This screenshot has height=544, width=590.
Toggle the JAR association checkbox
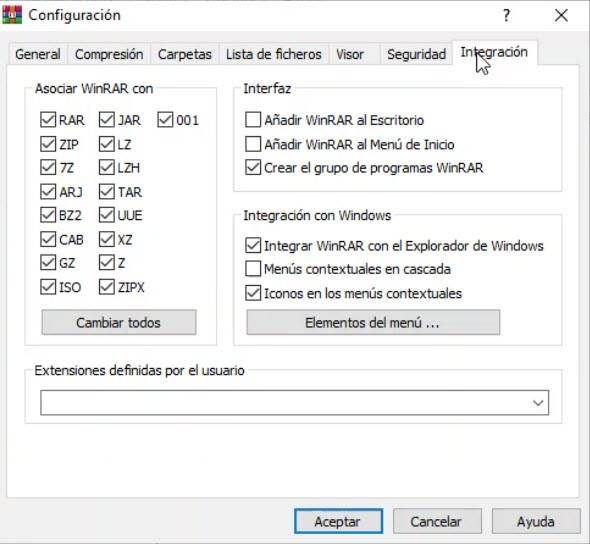click(x=106, y=120)
